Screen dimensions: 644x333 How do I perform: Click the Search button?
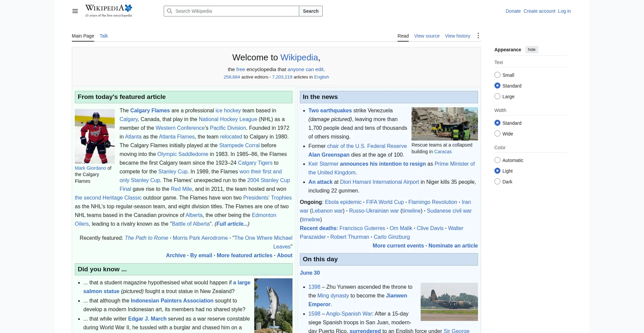coord(311,11)
